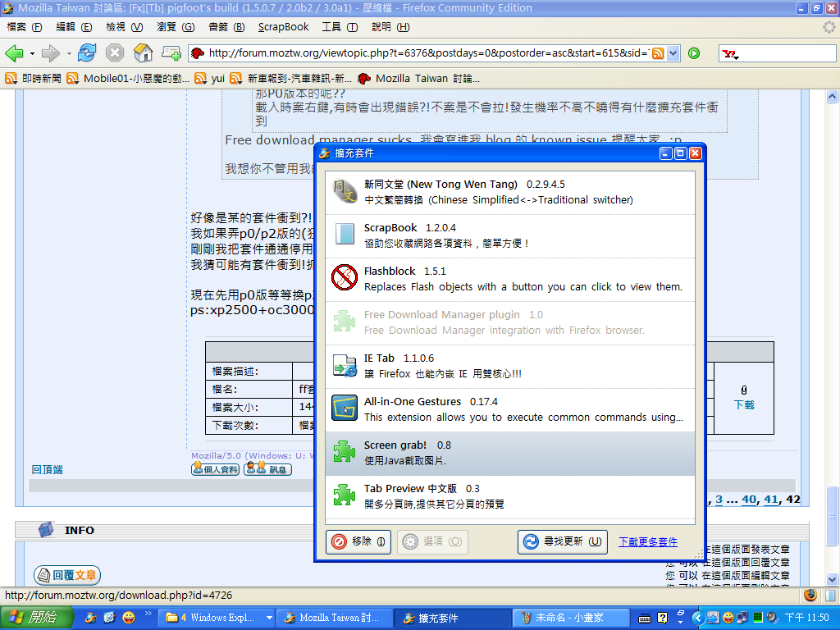This screenshot has width=840, height=630.
Task: Select the All-in-One Gestures extension icon
Action: point(344,409)
